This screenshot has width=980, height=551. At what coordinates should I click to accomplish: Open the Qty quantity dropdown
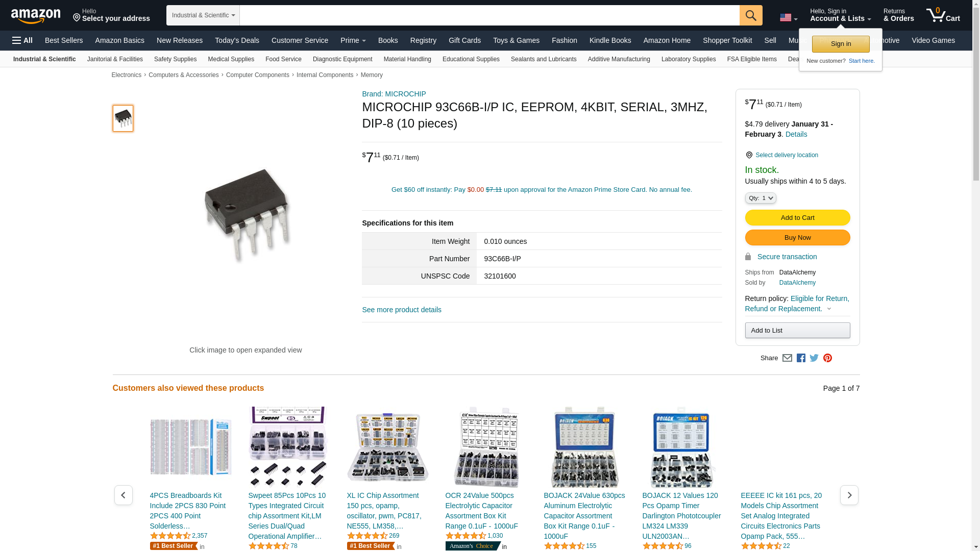pyautogui.click(x=761, y=198)
